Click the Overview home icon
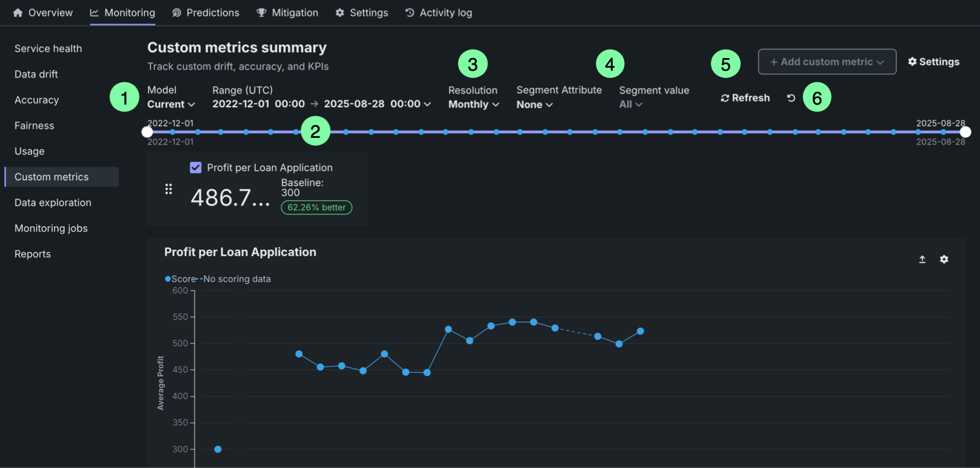The image size is (980, 468). [x=18, y=13]
